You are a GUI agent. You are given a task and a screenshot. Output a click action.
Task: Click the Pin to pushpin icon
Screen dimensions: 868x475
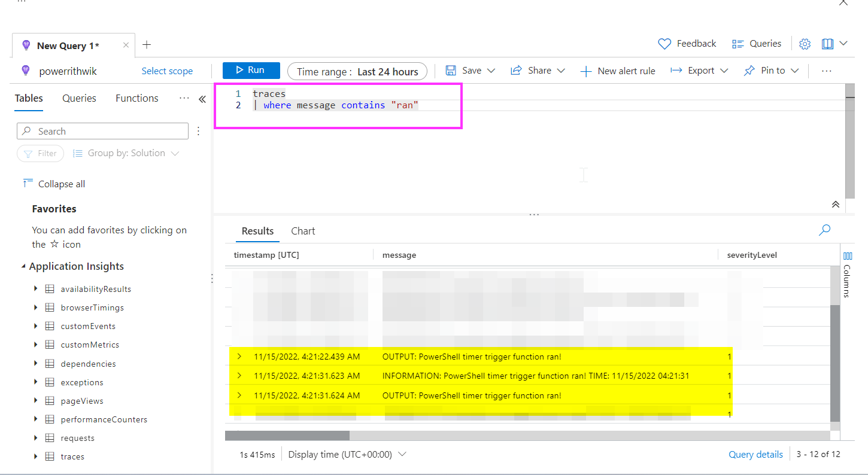tap(749, 71)
